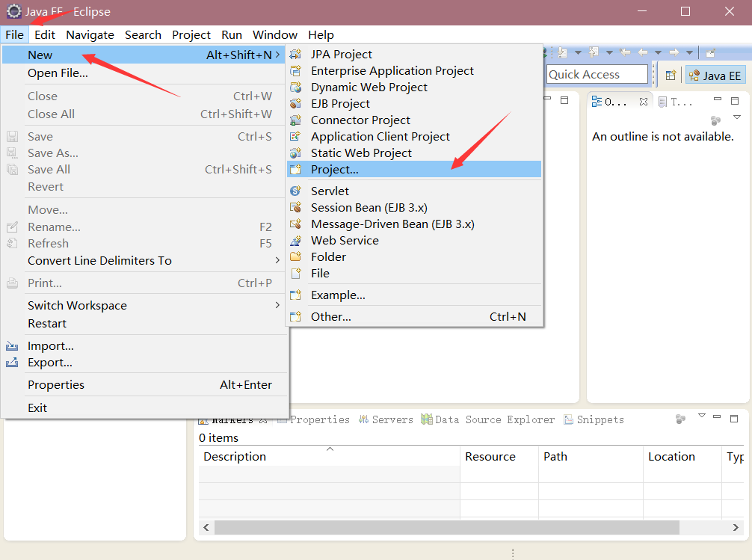Click the JPA Project icon in submenu
Viewport: 752px width, 560px height.
click(x=296, y=54)
